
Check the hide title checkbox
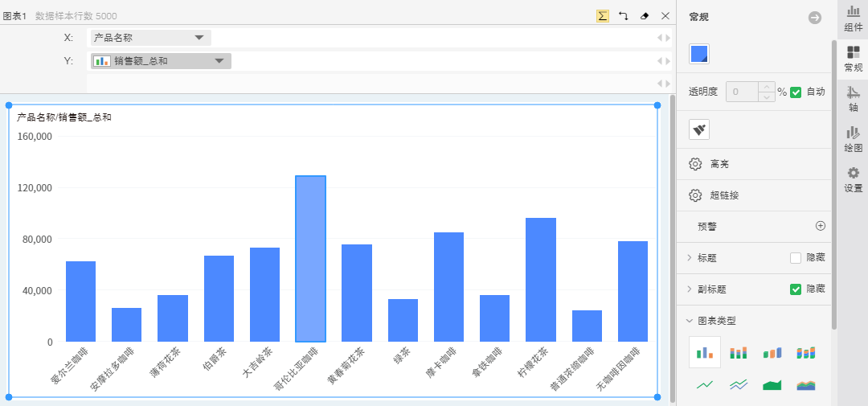[x=796, y=258]
